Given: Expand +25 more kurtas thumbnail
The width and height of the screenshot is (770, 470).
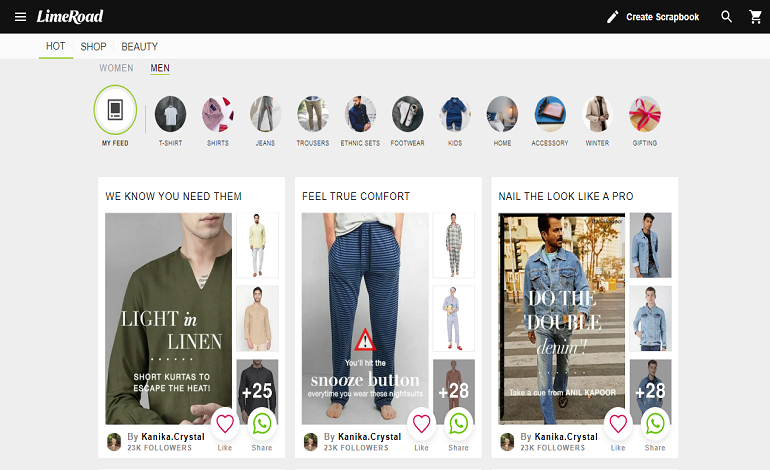Looking at the screenshot, I should (257, 391).
